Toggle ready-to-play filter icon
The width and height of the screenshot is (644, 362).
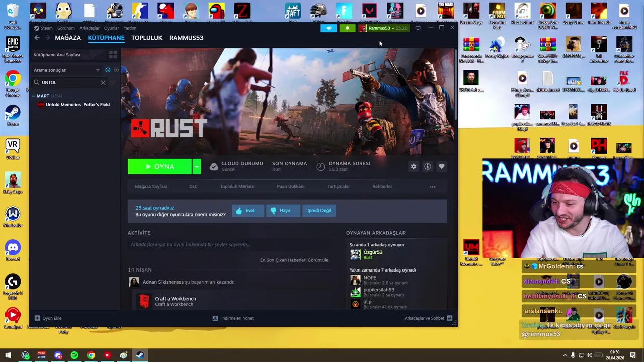click(x=116, y=70)
